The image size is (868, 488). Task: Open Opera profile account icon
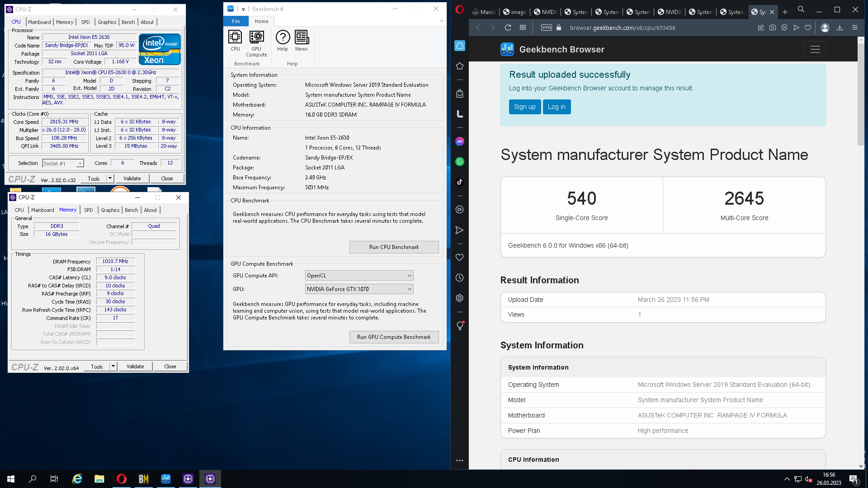(x=825, y=28)
